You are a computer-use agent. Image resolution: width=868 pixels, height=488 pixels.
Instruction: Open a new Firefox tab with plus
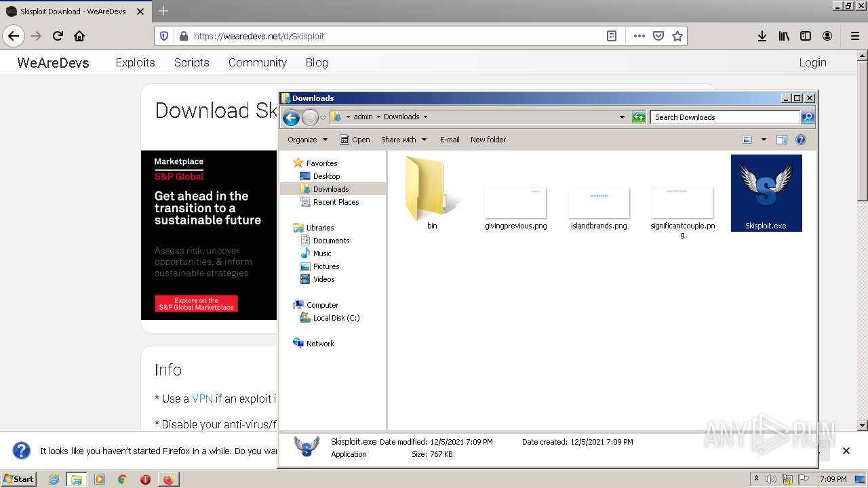click(163, 11)
